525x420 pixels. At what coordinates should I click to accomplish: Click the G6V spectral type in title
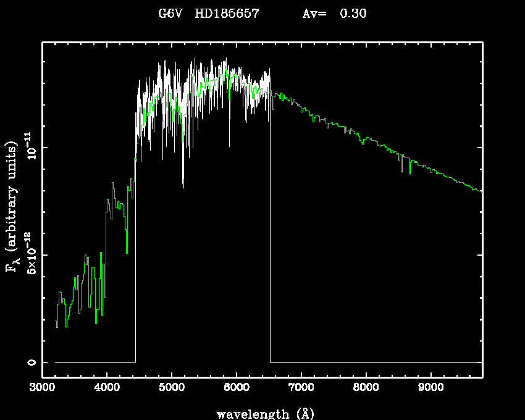[172, 14]
